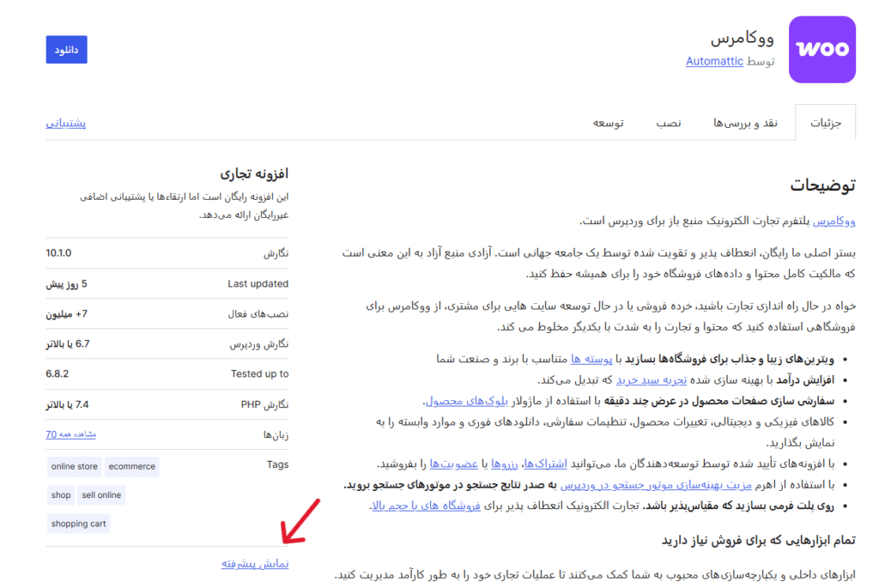
Task: Click the افزونه تجاری heading
Action: (x=254, y=173)
